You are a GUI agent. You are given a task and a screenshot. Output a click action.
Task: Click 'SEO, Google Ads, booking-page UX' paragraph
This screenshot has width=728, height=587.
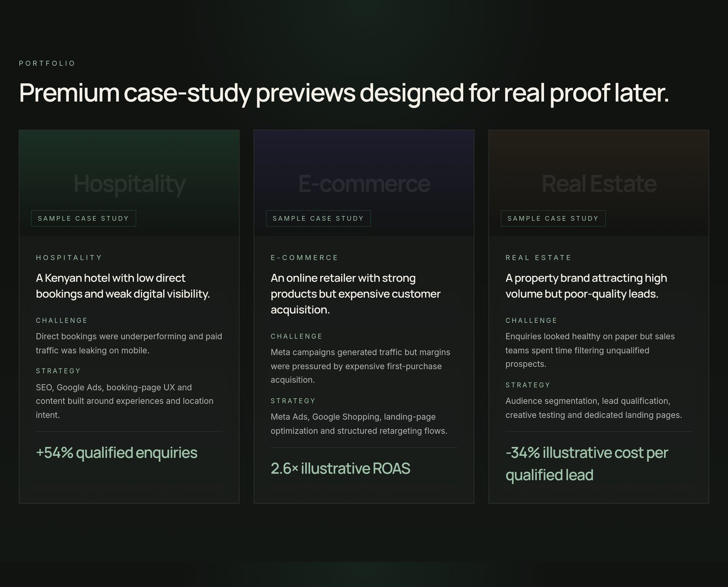[125, 401]
